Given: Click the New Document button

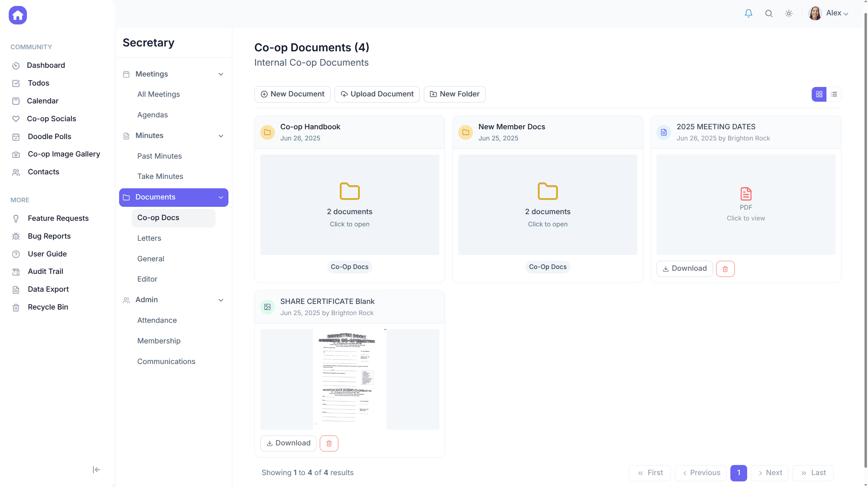Looking at the screenshot, I should [x=292, y=94].
